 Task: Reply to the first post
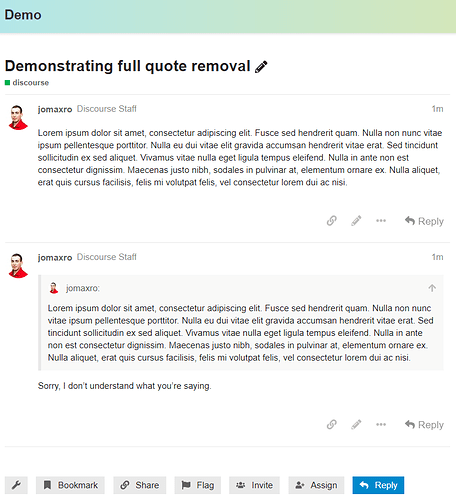[424, 221]
